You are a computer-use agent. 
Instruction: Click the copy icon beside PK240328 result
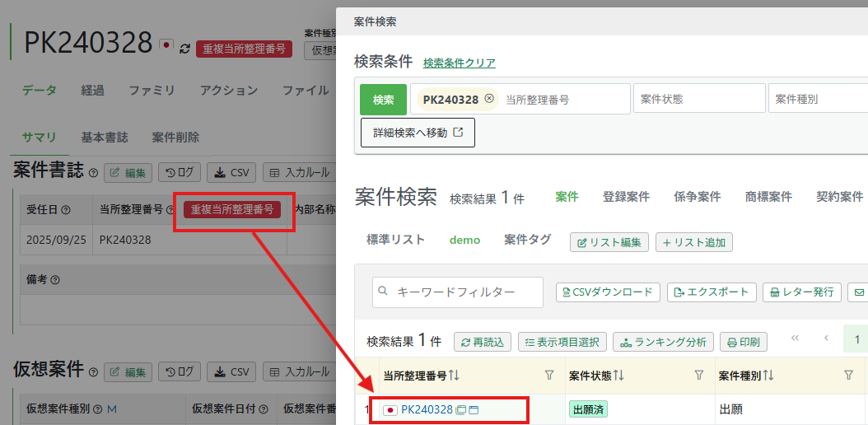coord(461,409)
